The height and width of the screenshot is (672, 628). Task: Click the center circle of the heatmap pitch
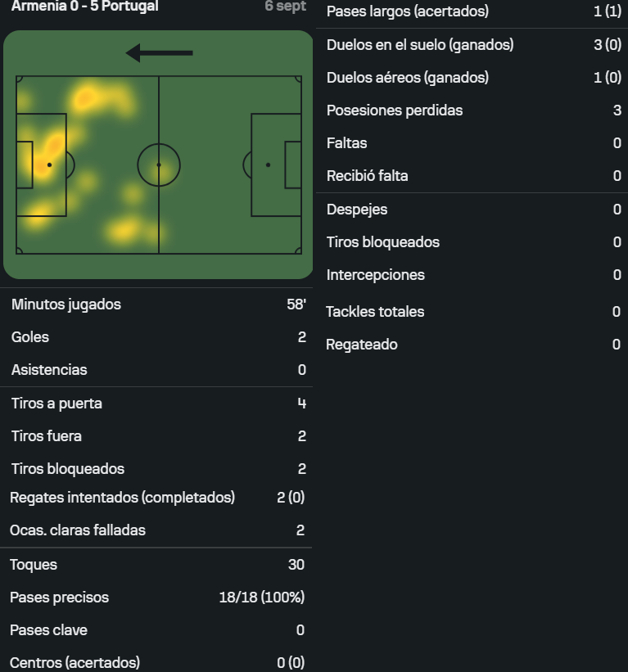pyautogui.click(x=158, y=165)
